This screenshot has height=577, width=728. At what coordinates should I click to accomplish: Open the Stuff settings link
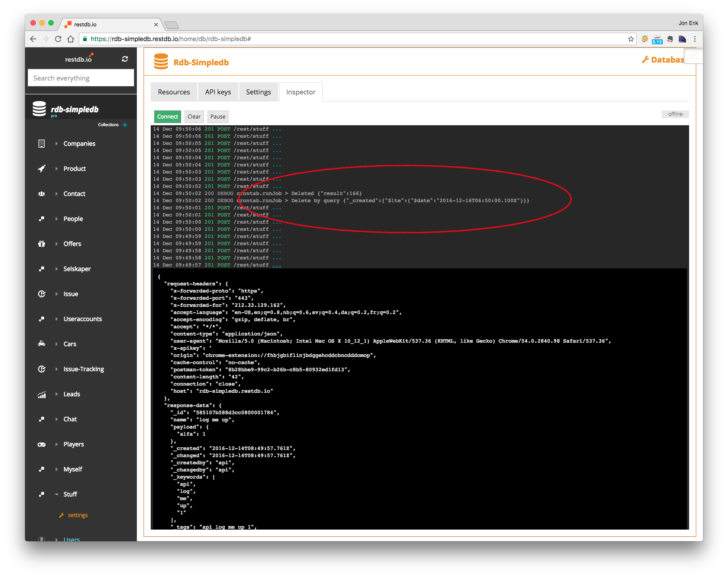78,515
